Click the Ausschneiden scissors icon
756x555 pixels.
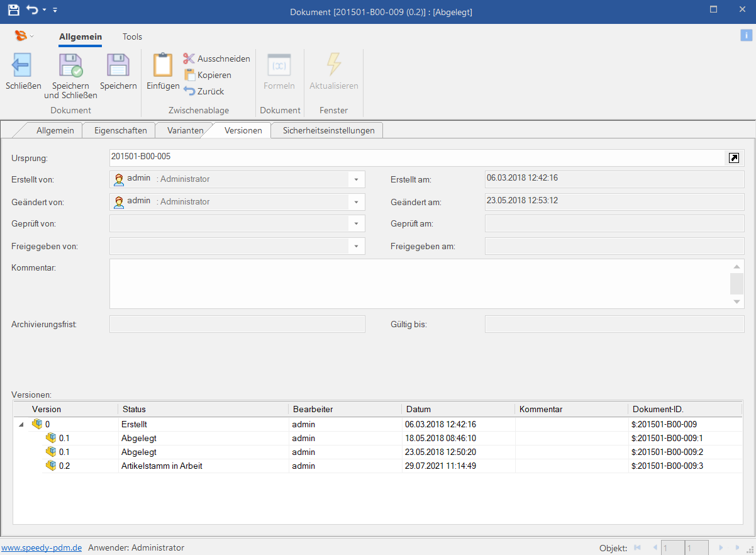tap(189, 59)
